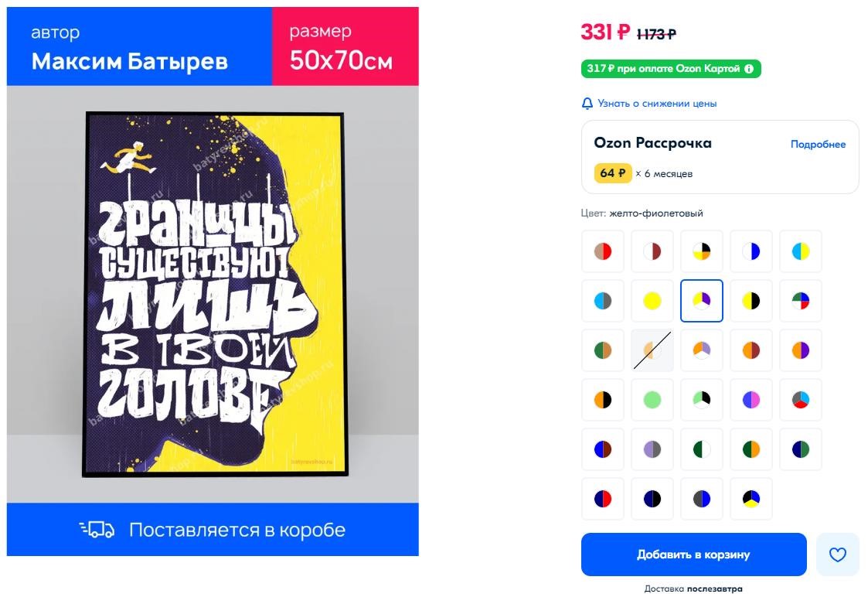Click the bell icon for price drop alerts

587,104
